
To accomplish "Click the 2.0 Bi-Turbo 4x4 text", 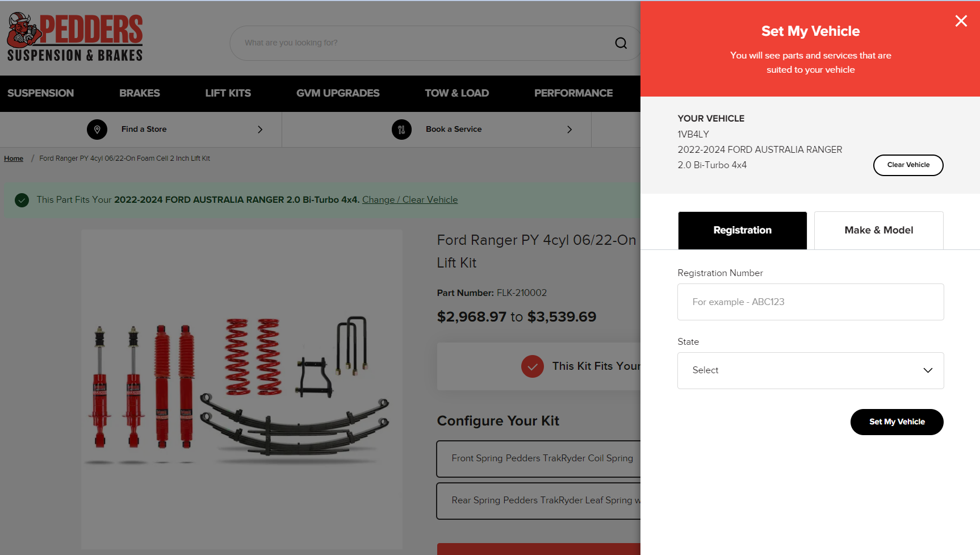I will 712,165.
